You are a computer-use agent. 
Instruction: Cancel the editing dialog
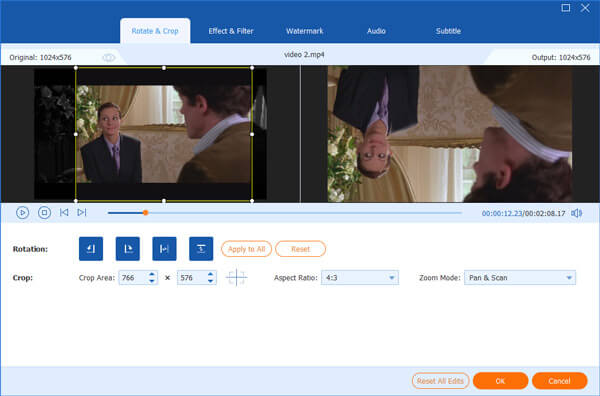click(x=559, y=381)
